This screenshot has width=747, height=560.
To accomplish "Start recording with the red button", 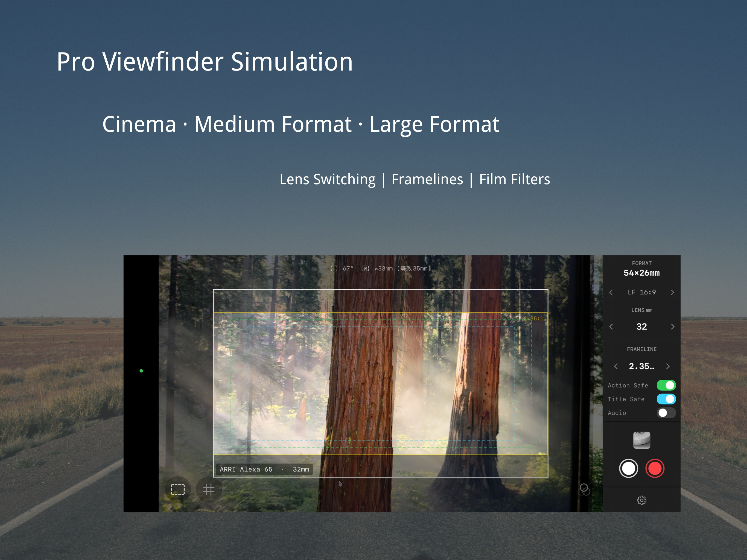I will [x=655, y=468].
